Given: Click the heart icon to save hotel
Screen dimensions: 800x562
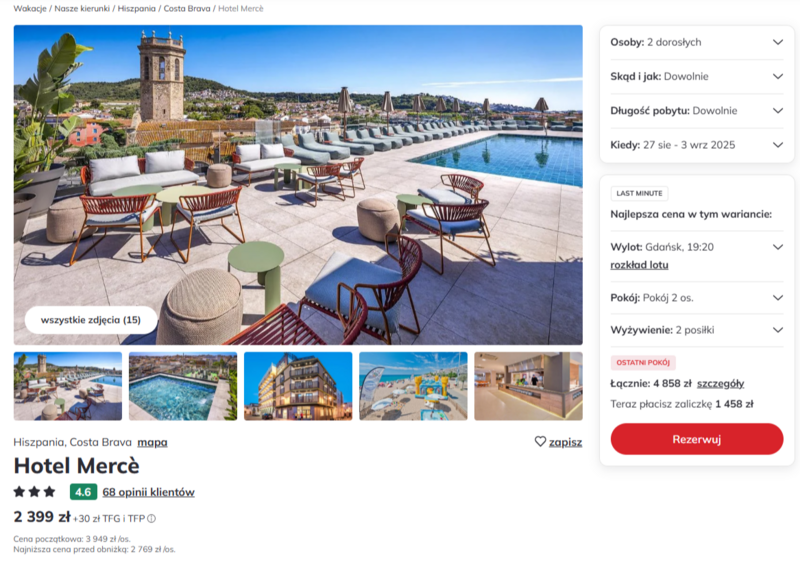Looking at the screenshot, I should click(x=540, y=442).
